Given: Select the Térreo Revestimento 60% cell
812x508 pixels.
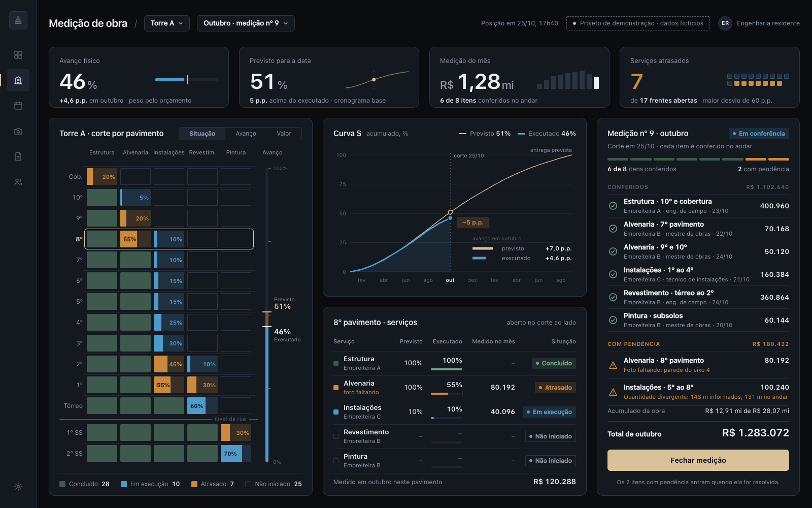Looking at the screenshot, I should click(x=202, y=406).
